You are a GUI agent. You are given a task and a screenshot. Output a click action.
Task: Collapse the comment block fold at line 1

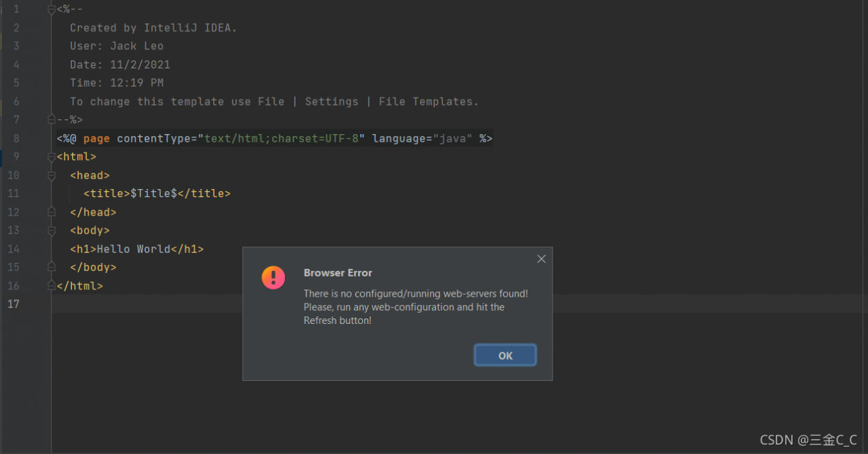pos(52,9)
